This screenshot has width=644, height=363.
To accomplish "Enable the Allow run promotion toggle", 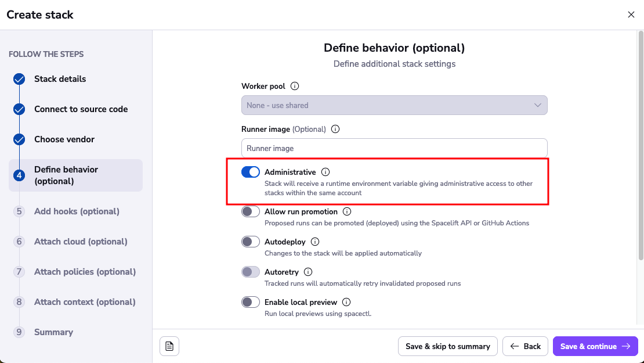I will (x=251, y=211).
